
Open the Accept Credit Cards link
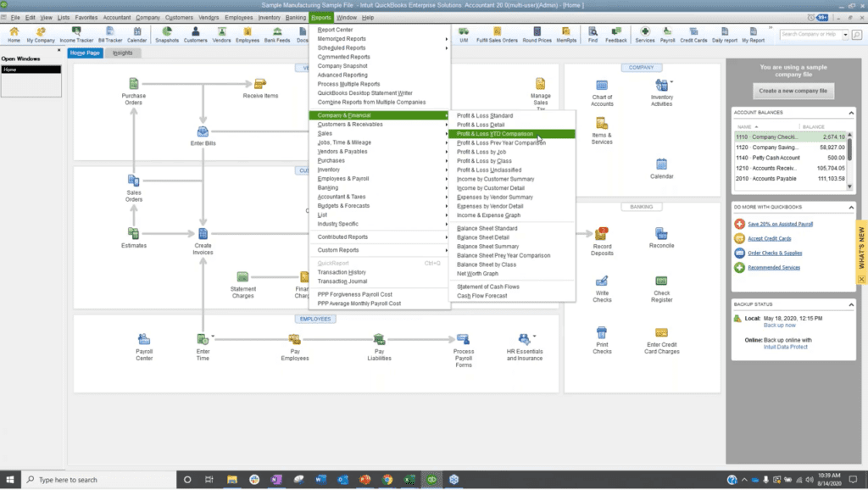(x=769, y=238)
